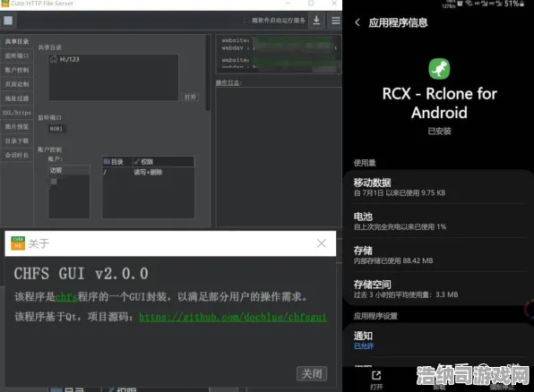Click the 读写+删除 permission cell
The width and height of the screenshot is (534, 392).
click(x=148, y=173)
